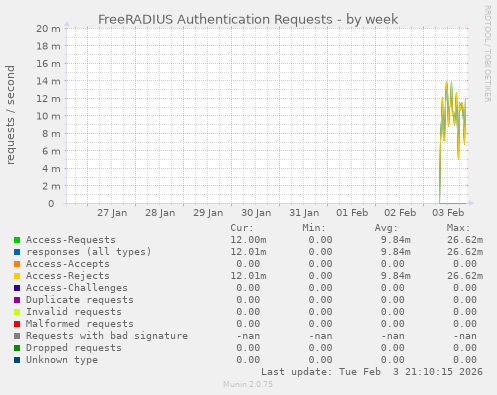The width and height of the screenshot is (497, 395).
Task: Click the 'Max:' column header
Action: [458, 228]
